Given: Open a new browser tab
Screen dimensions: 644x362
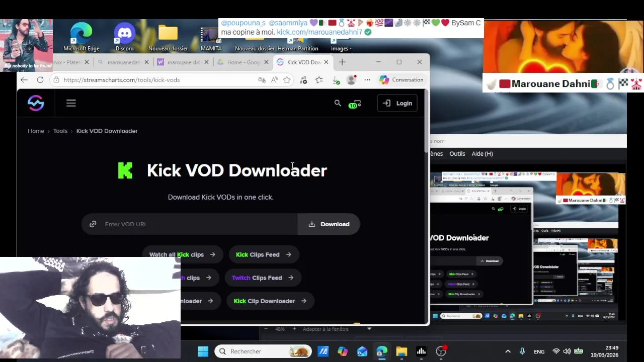Looking at the screenshot, I should pos(342,62).
